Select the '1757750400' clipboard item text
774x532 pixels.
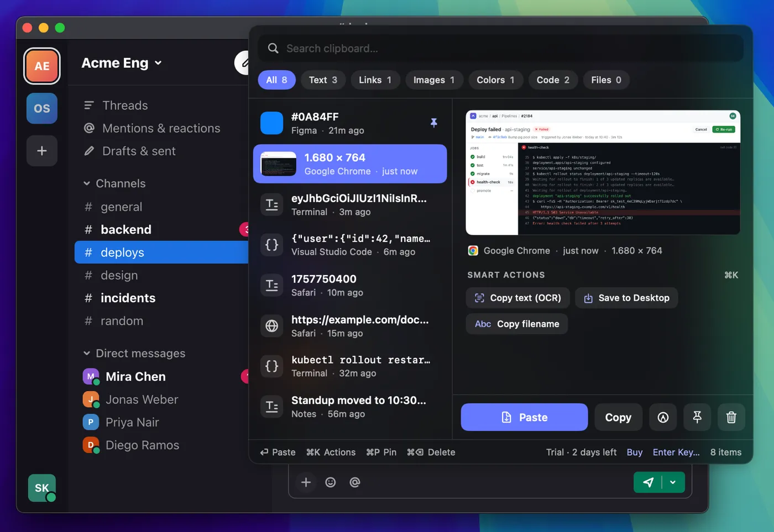click(x=324, y=279)
